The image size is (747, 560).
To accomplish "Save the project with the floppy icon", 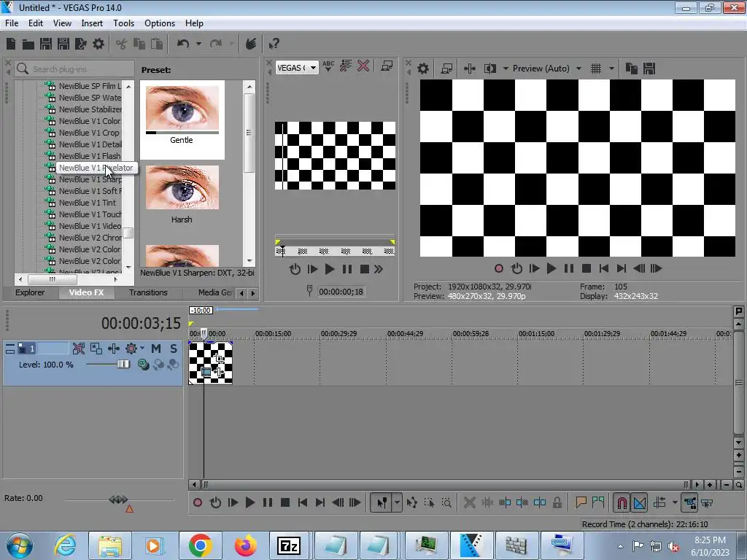I will [46, 44].
